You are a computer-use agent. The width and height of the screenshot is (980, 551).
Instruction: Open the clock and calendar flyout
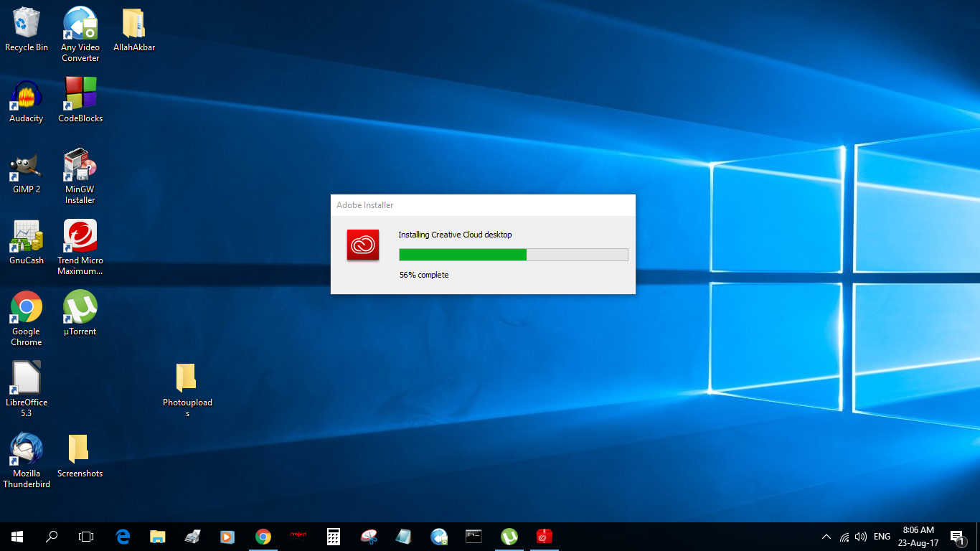click(918, 537)
